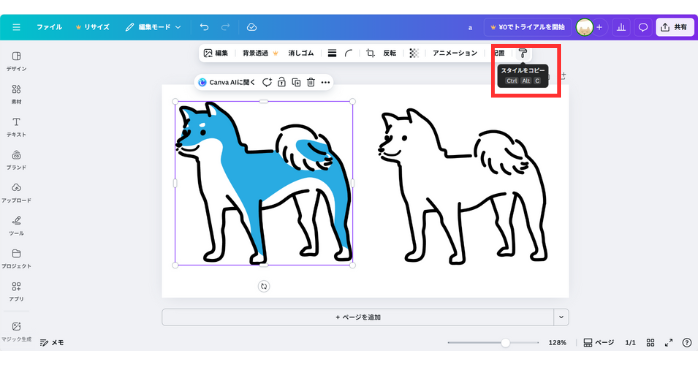Open the help question mark
The width and height of the screenshot is (698, 365).
pos(687,342)
